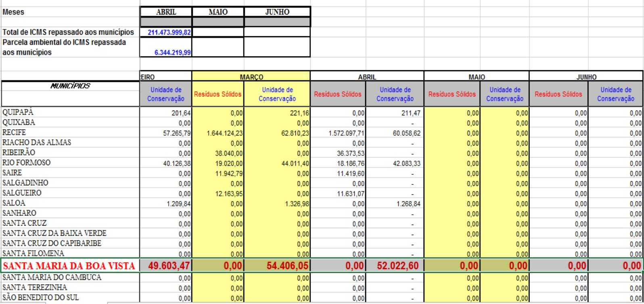The image size is (644, 304).
Task: Select Quipapá's April value 211,47
Action: click(x=410, y=113)
